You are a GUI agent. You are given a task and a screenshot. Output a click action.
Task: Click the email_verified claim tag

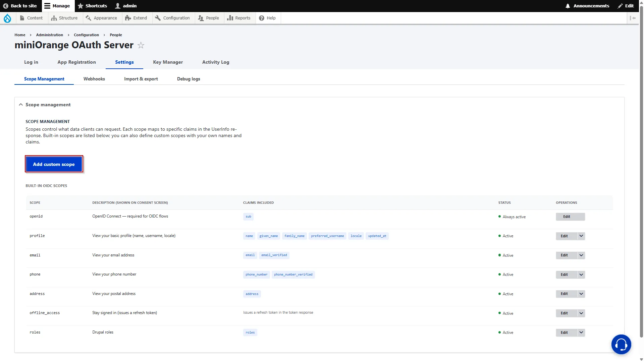[274, 255]
